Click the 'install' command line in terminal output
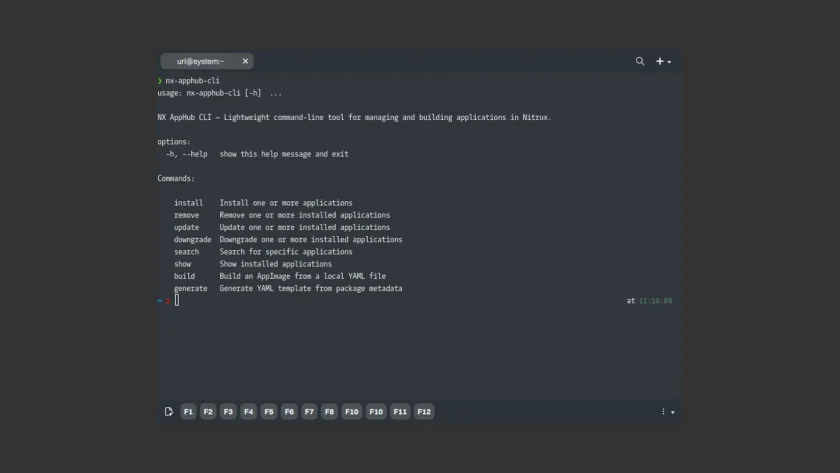Image resolution: width=840 pixels, height=473 pixels. (x=263, y=203)
